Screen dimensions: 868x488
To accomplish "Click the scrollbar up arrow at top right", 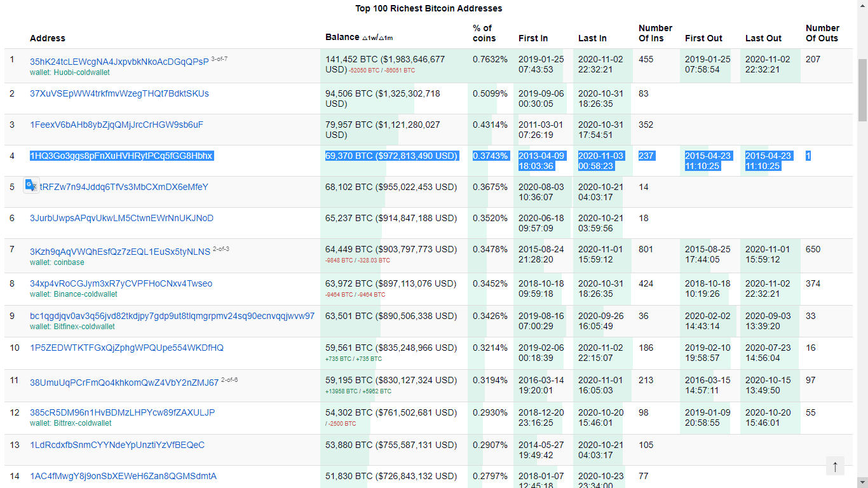I will coord(863,5).
